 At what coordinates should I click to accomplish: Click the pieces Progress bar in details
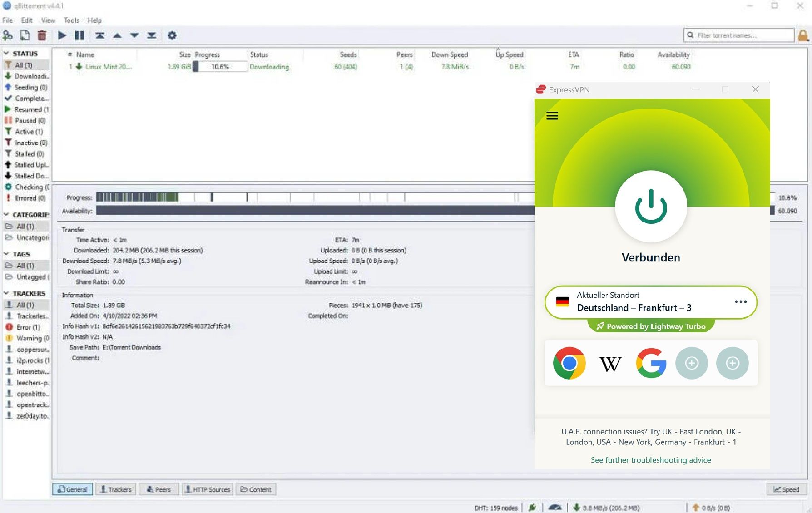tap(315, 197)
